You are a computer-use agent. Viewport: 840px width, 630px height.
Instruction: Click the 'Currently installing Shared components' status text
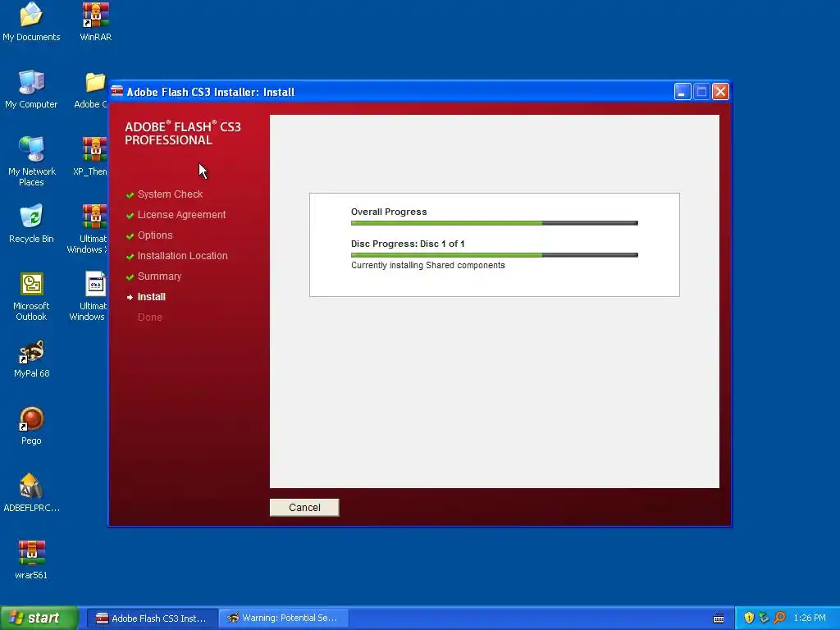[428, 265]
